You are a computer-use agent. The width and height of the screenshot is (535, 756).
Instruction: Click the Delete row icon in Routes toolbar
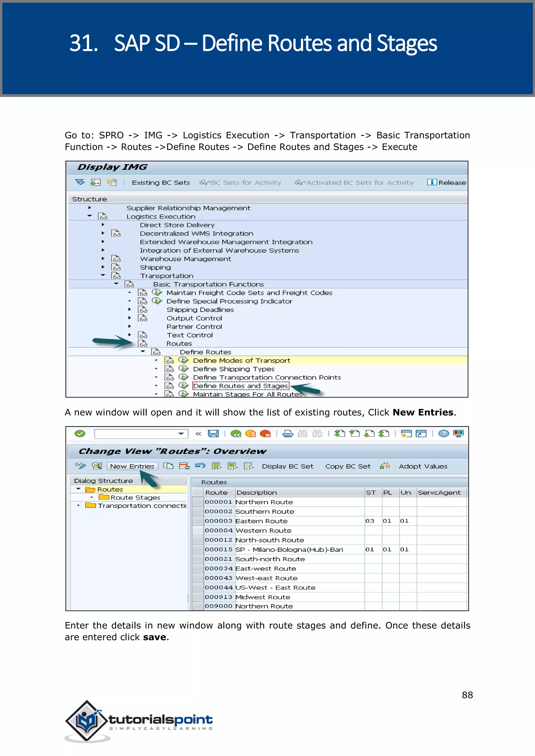[184, 466]
